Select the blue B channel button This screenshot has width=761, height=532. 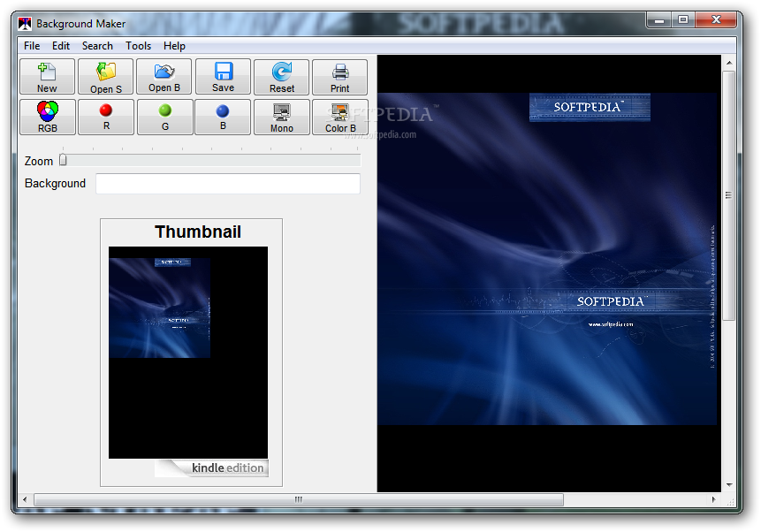coord(223,117)
